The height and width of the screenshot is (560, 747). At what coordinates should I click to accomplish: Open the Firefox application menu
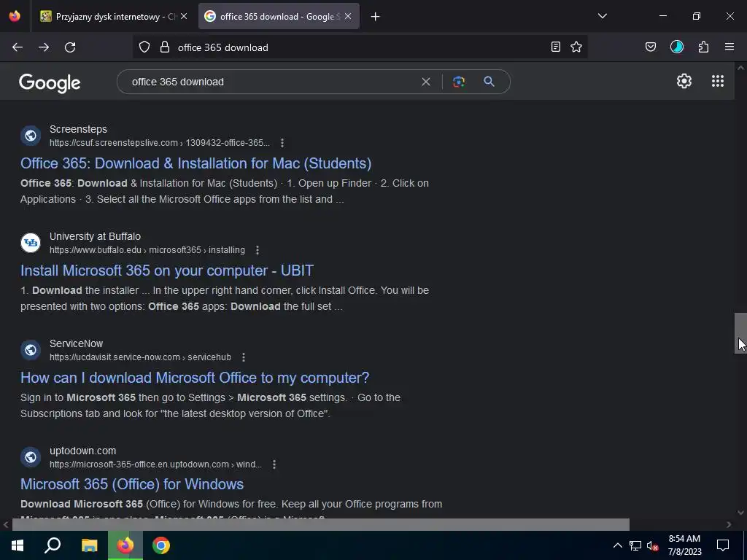729,47
